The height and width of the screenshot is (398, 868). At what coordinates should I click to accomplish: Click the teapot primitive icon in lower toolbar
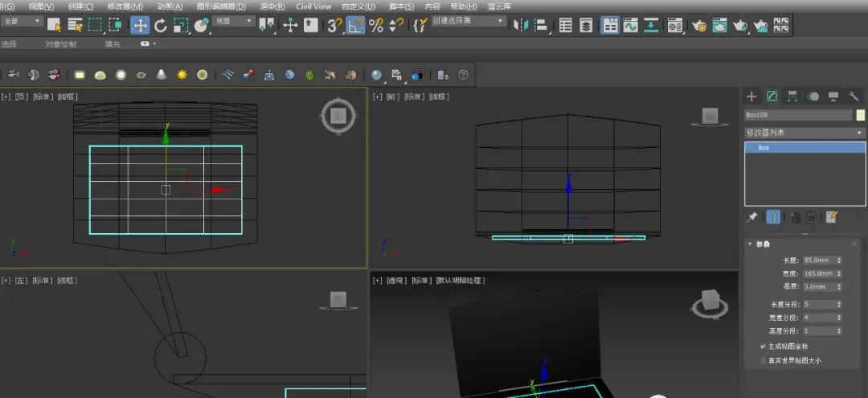141,75
